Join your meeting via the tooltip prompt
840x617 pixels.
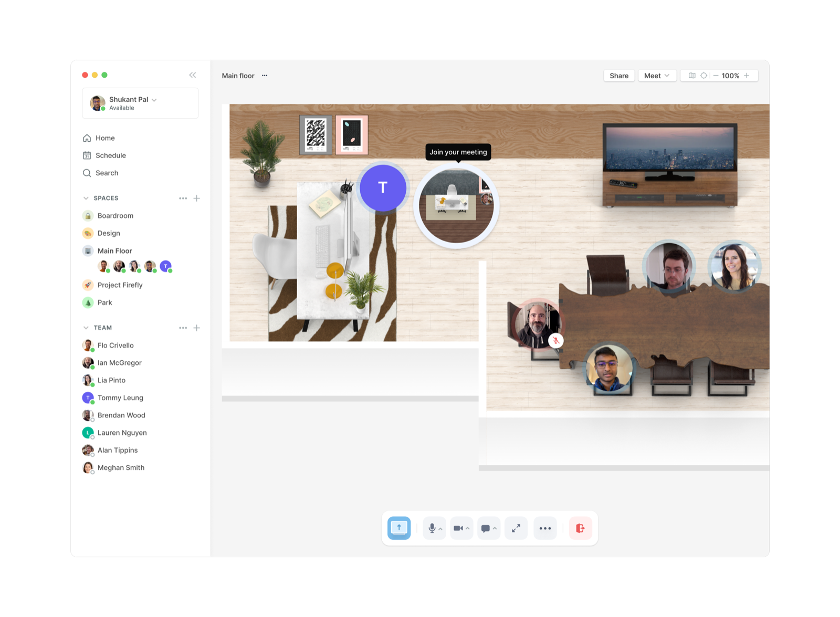458,152
